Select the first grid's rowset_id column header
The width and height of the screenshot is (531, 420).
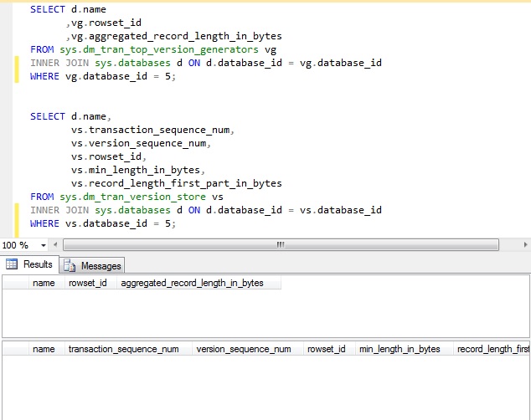pos(88,283)
